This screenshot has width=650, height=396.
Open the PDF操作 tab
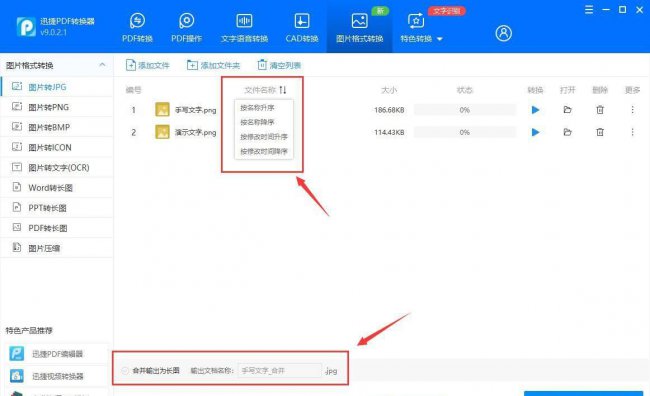click(187, 27)
